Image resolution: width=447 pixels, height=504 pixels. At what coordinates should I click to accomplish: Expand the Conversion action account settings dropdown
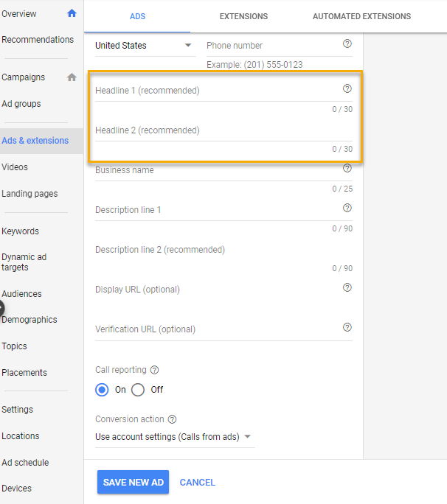(x=173, y=437)
